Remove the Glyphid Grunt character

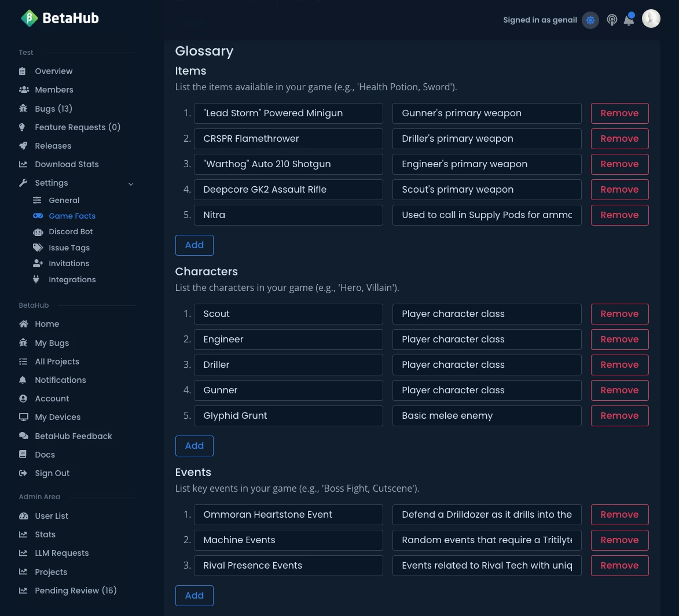619,416
